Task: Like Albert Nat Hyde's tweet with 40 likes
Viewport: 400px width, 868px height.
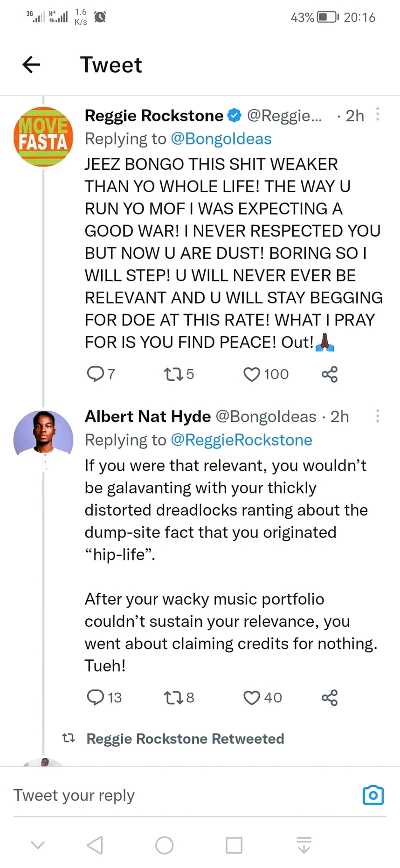Action: [x=252, y=697]
